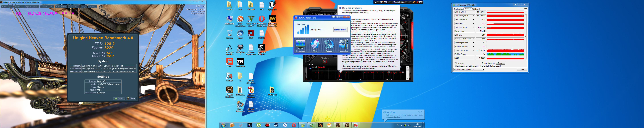
Task: Click the Opera icon on the taskbar
Action: (294, 125)
